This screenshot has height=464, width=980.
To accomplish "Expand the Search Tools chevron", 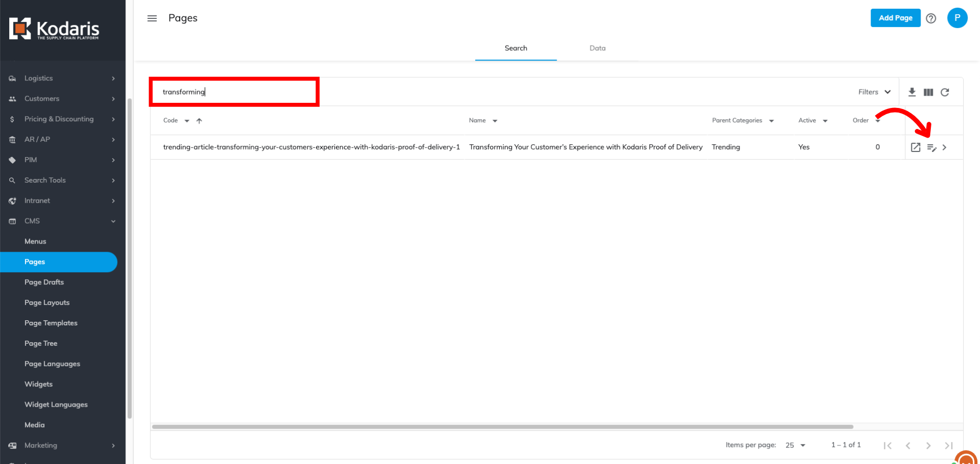I will 113,181.
